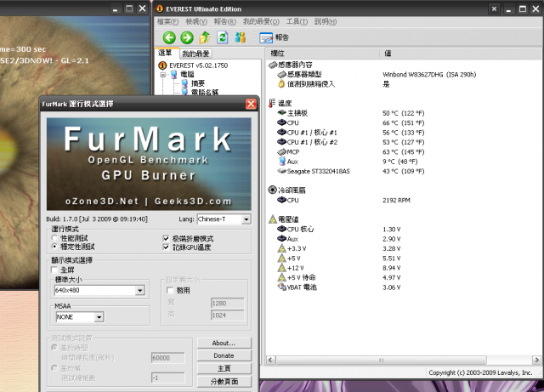544x392 pixels.
Task: Select the 穩定性測試 stability test radio button
Action: point(54,247)
